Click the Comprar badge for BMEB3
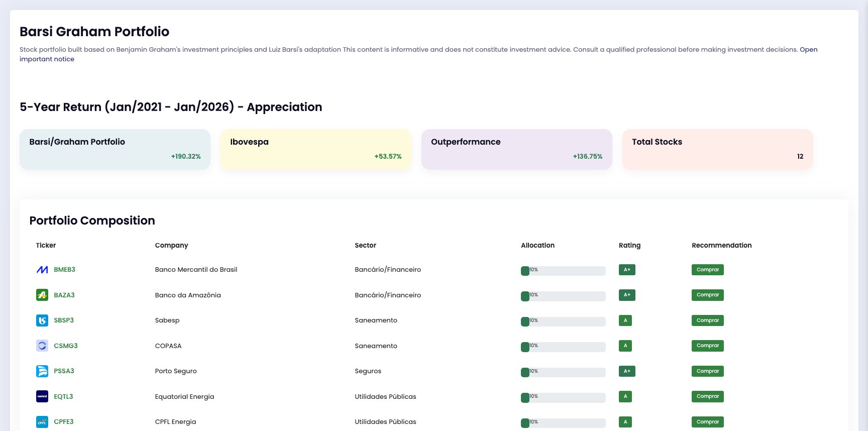Image resolution: width=868 pixels, height=431 pixels. pyautogui.click(x=708, y=270)
